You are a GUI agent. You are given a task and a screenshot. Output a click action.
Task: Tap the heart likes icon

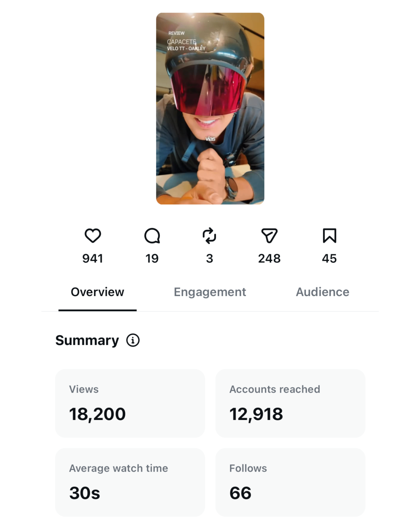click(x=93, y=235)
